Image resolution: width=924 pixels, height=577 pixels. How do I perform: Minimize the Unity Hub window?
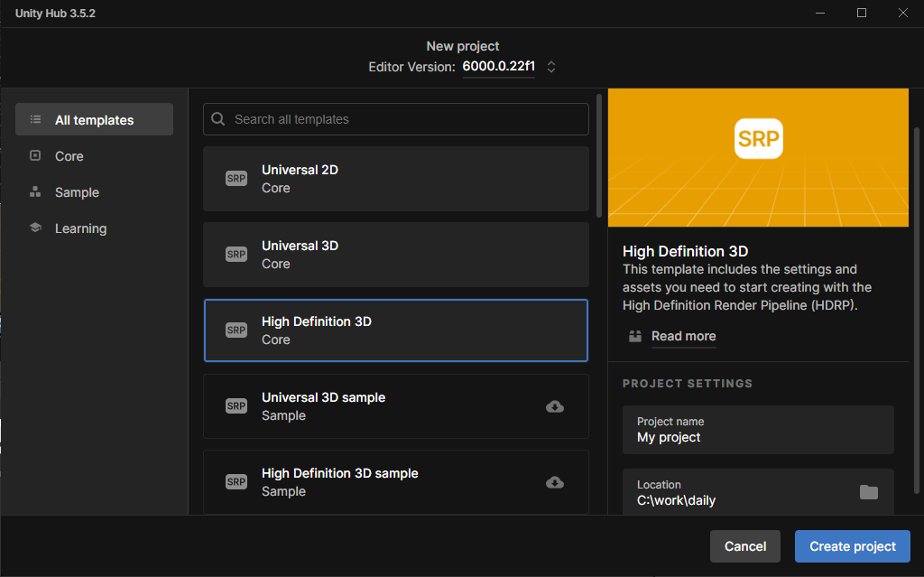click(x=819, y=13)
